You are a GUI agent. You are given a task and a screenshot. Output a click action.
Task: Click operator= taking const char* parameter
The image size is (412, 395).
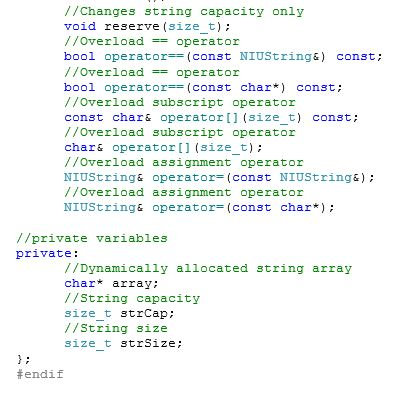[x=199, y=207]
